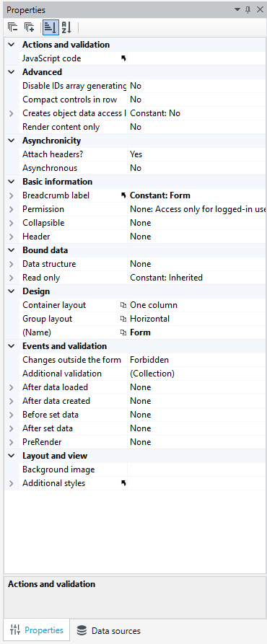The width and height of the screenshot is (267, 644).
Task: Click the Asynchronous No value field
Action: 197,168
